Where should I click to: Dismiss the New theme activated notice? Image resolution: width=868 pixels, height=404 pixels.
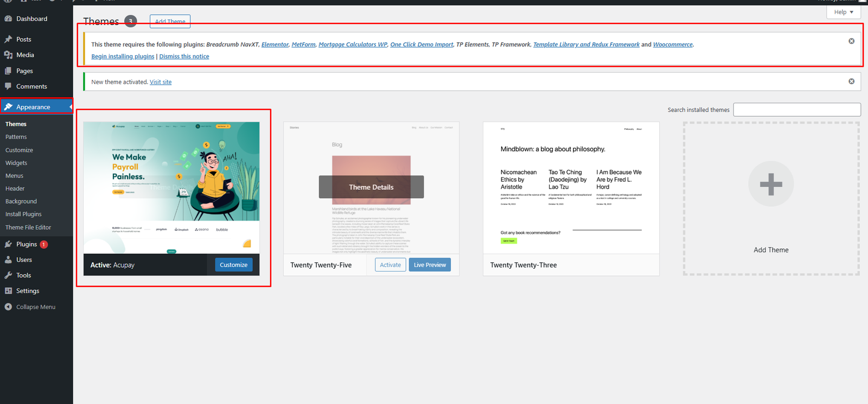point(851,81)
